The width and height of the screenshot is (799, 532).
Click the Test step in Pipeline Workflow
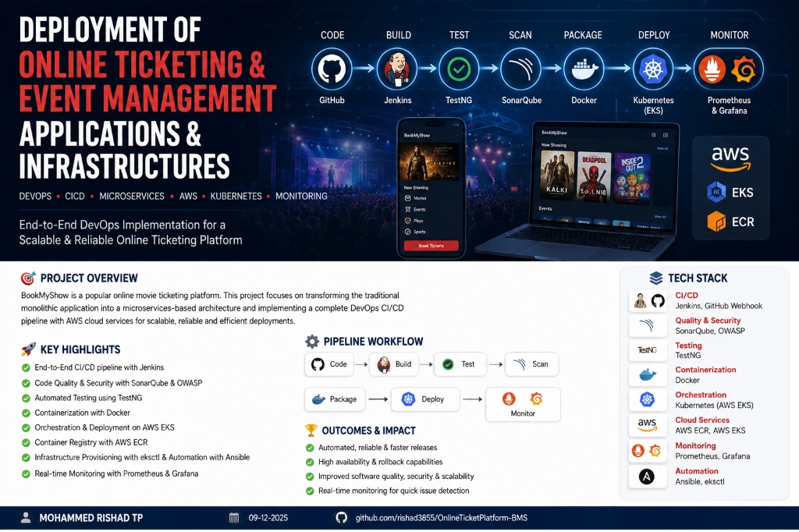[x=460, y=364]
